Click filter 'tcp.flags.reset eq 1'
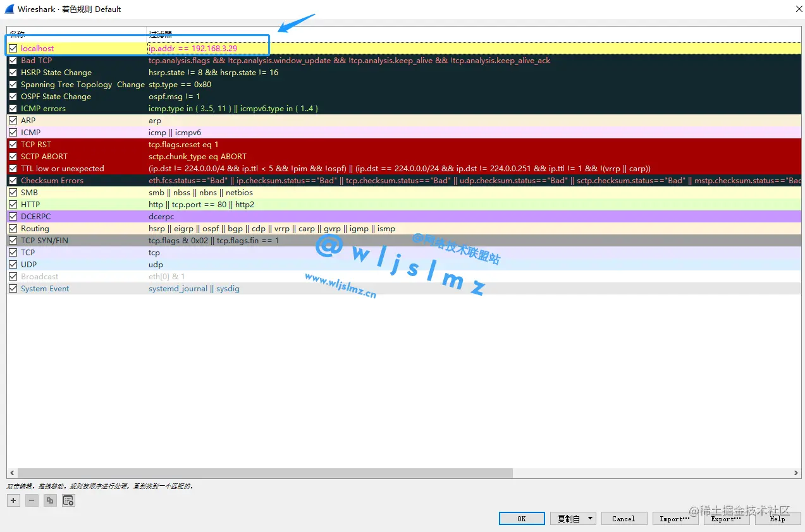The height and width of the screenshot is (532, 805). tap(183, 145)
